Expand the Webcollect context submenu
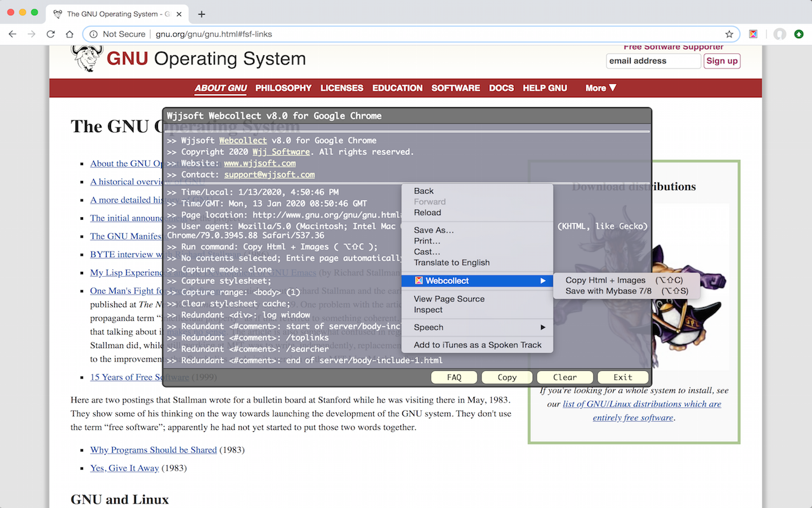The image size is (812, 508). (x=478, y=281)
